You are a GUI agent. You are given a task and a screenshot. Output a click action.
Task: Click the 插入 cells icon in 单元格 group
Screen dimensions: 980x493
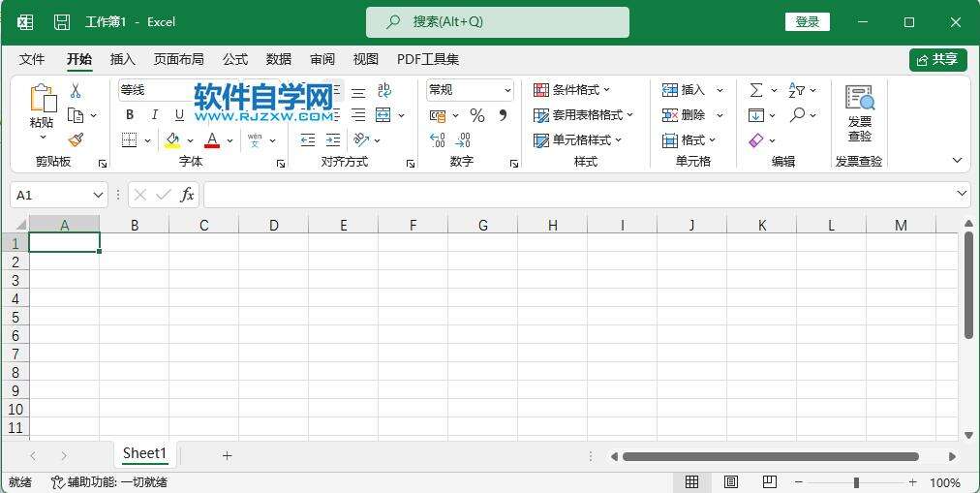(x=670, y=91)
